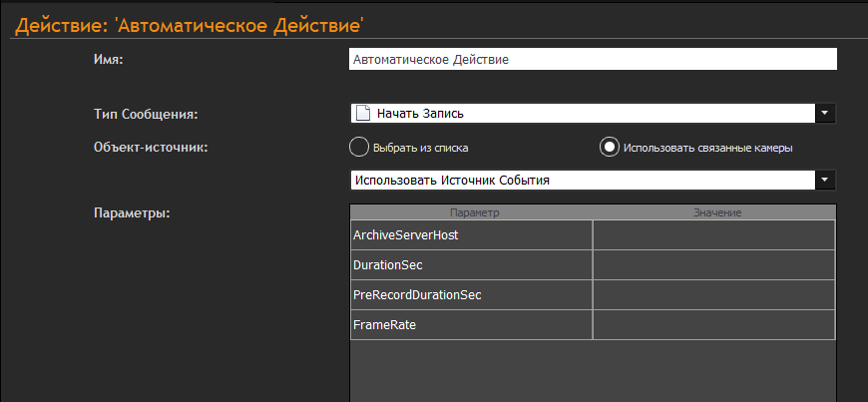
Task: Click the 'Значение' column header
Action: pos(712,212)
